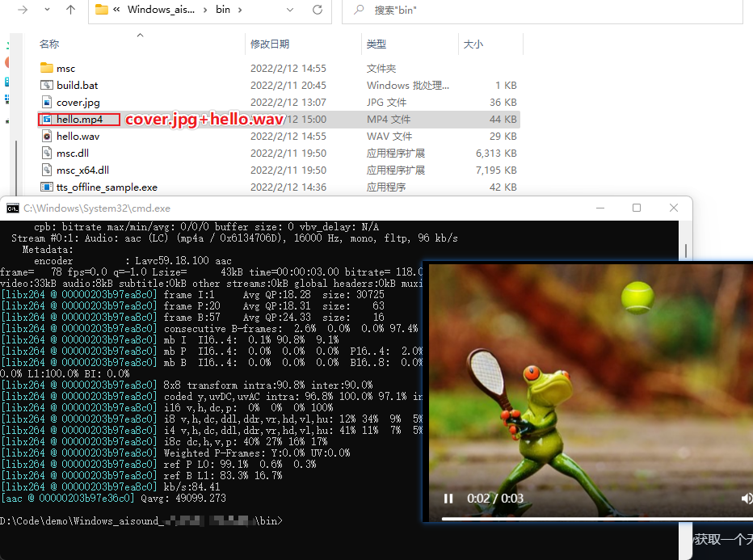The height and width of the screenshot is (560, 753).
Task: Click the 2022/2/12 14:36 date cell
Action: (x=288, y=187)
